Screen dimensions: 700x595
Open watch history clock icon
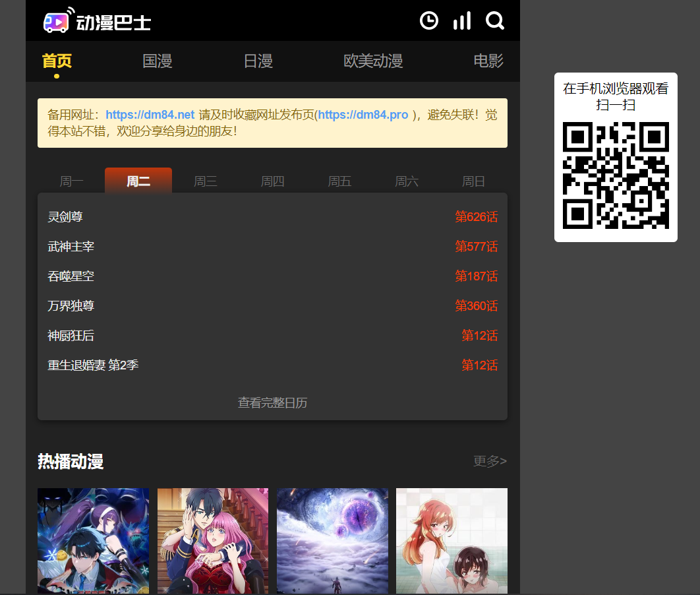429,21
